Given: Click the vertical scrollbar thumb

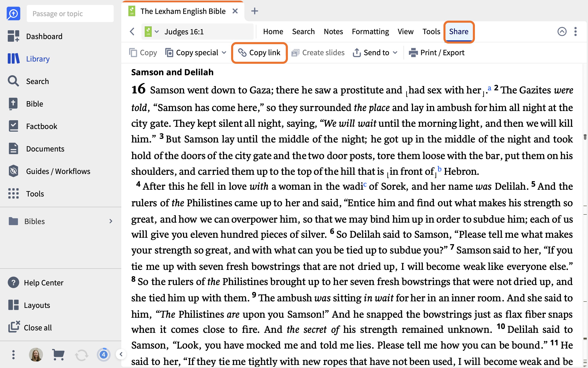Looking at the screenshot, I should [x=585, y=137].
